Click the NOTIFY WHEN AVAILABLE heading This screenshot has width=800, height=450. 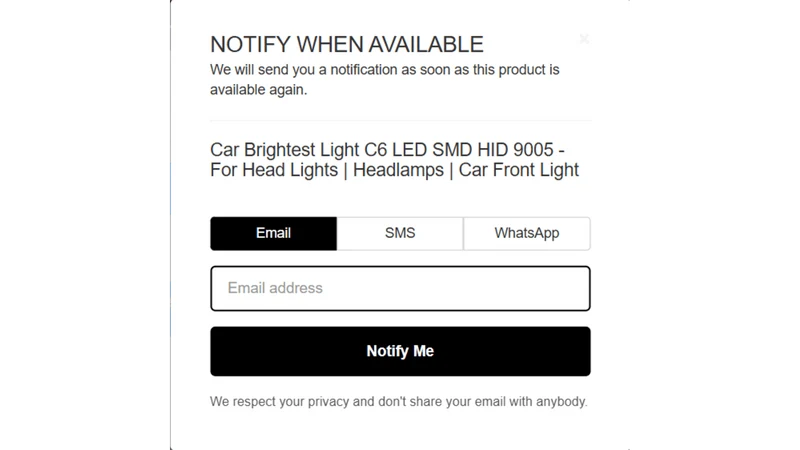pyautogui.click(x=346, y=44)
